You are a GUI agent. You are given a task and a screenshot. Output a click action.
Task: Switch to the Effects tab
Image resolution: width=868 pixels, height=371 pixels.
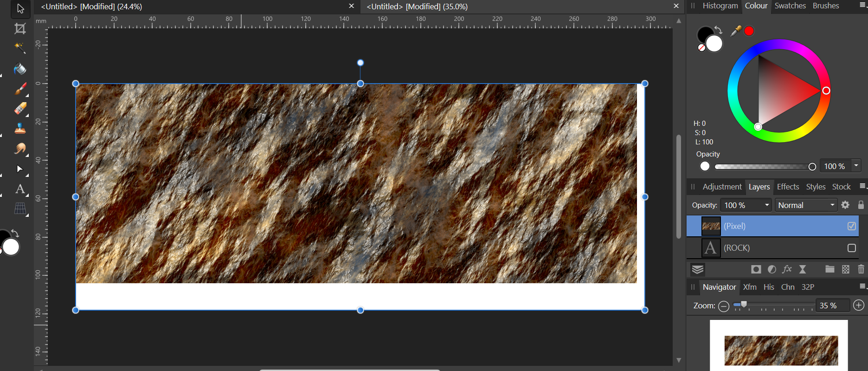(x=788, y=187)
